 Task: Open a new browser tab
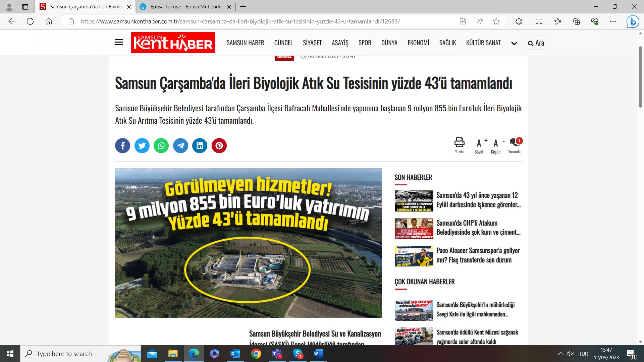click(243, 7)
